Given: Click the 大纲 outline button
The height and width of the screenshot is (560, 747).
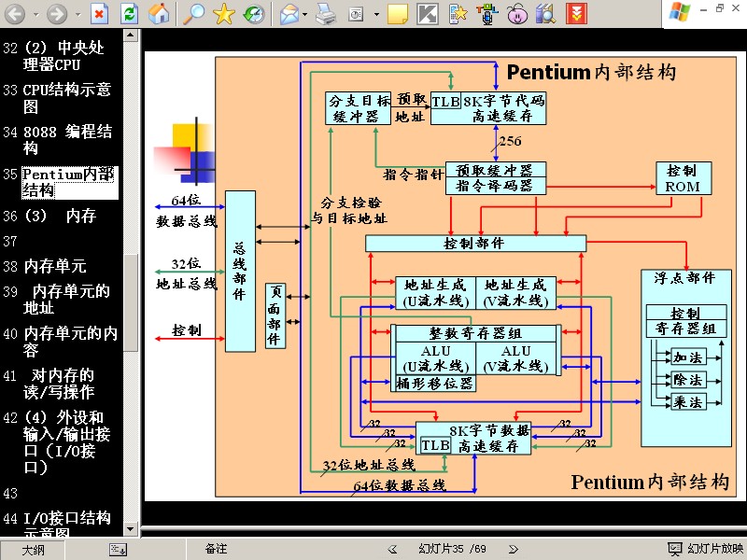Looking at the screenshot, I should (33, 550).
